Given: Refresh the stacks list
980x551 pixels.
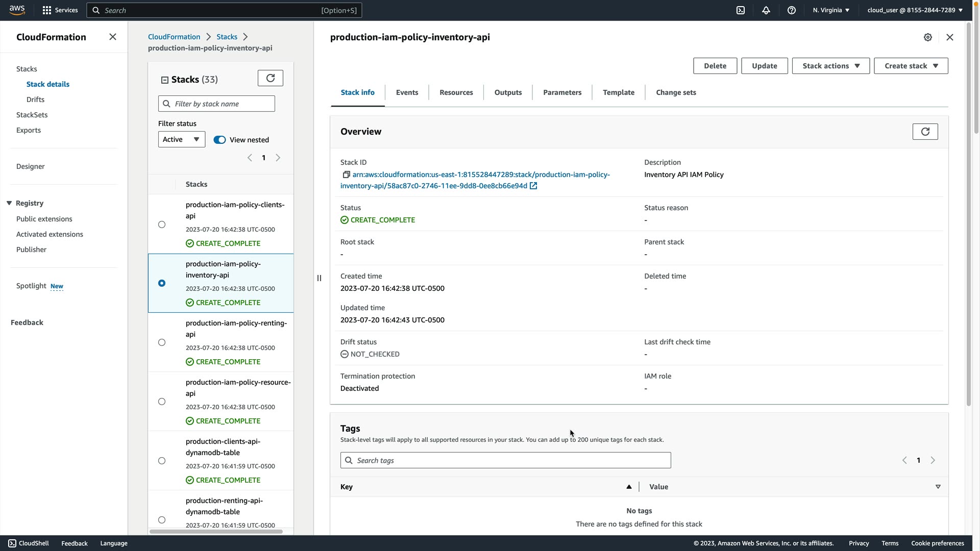Looking at the screenshot, I should (270, 78).
